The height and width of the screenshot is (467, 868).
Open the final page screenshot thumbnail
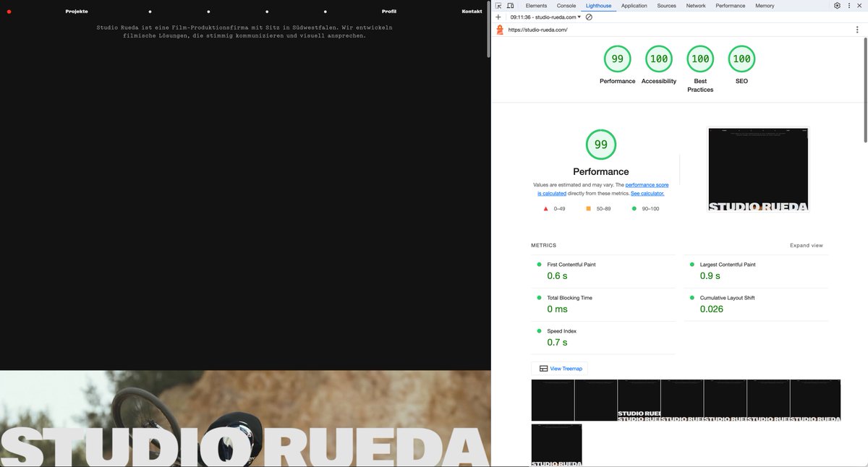(x=758, y=169)
